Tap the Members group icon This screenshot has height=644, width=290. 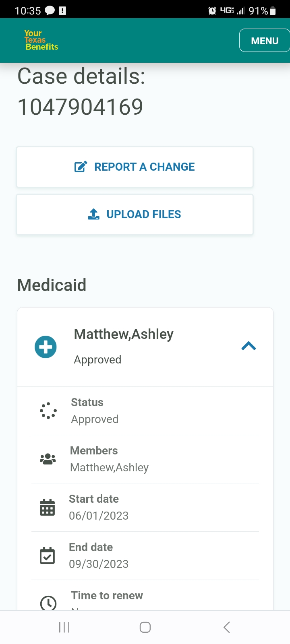(x=48, y=459)
